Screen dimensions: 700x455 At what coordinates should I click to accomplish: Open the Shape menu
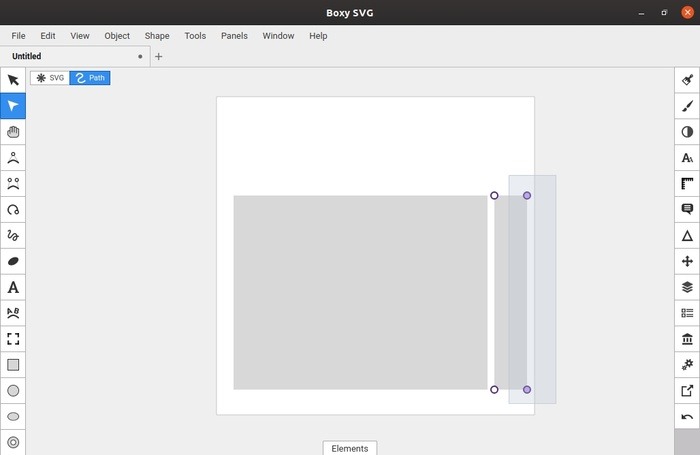click(x=157, y=36)
